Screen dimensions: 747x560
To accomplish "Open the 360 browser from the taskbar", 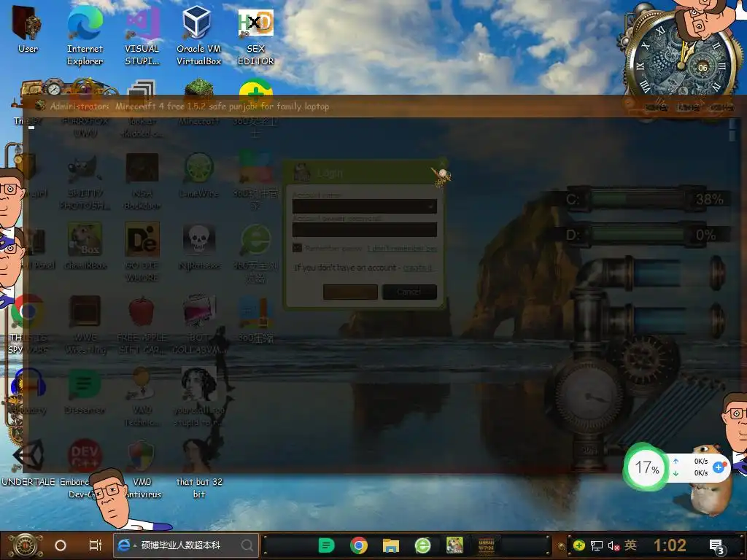I will (422, 545).
